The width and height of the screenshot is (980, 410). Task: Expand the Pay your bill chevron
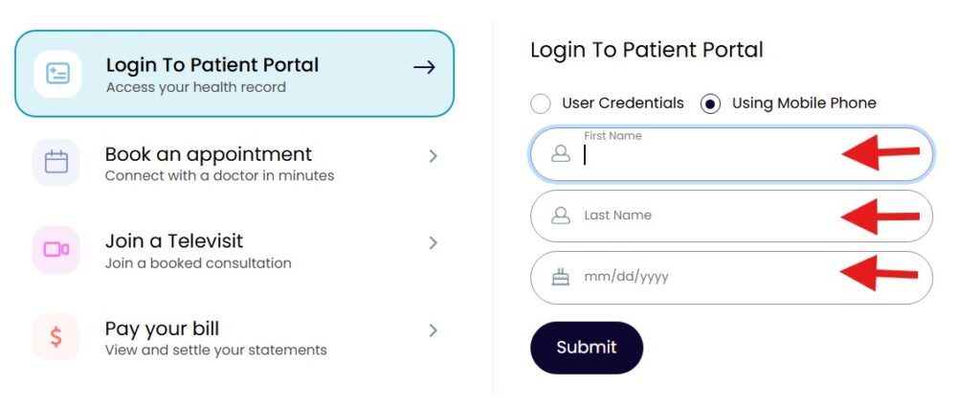(433, 330)
